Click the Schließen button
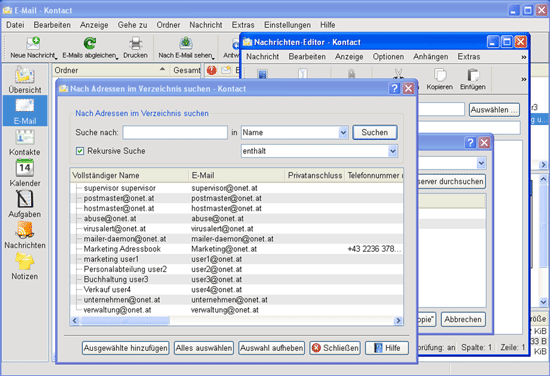 tap(335, 348)
